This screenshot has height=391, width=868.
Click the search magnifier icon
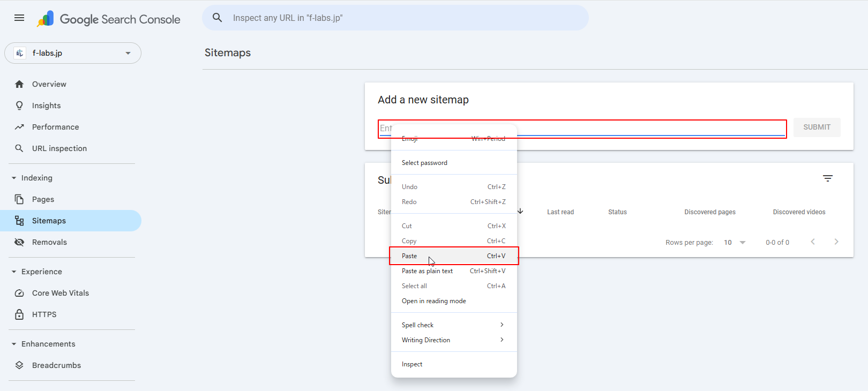coord(217,18)
